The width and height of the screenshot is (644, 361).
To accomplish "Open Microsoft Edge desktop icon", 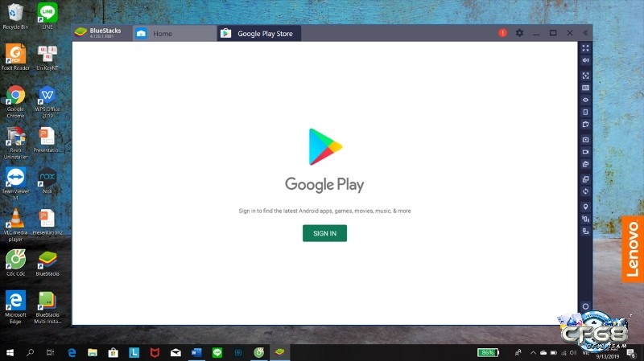I will (15, 307).
